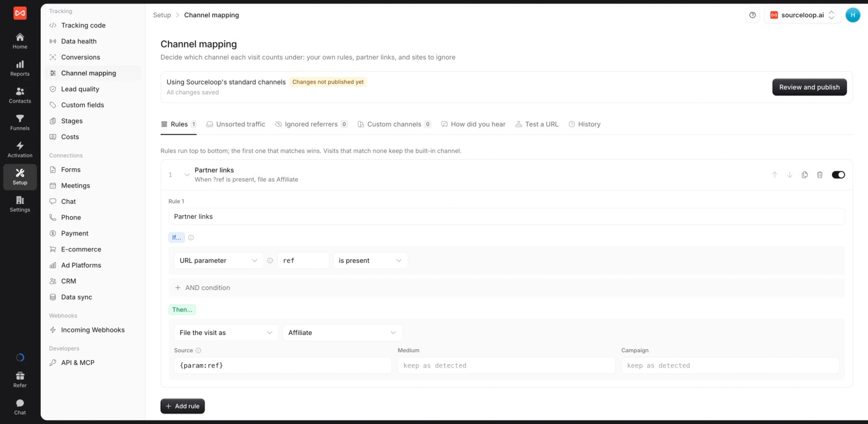
Task: Open Home in the left rail
Action: click(x=20, y=41)
